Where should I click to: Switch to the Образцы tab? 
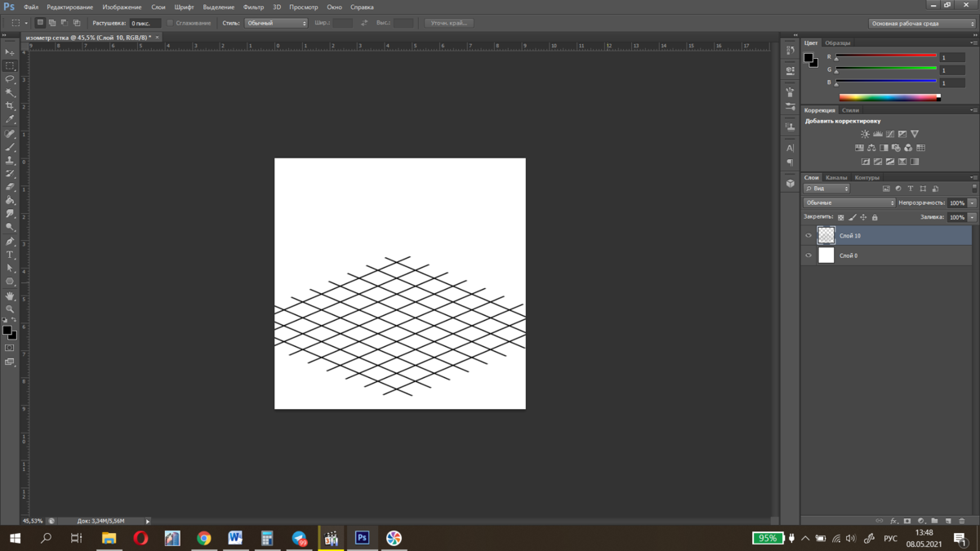837,42
